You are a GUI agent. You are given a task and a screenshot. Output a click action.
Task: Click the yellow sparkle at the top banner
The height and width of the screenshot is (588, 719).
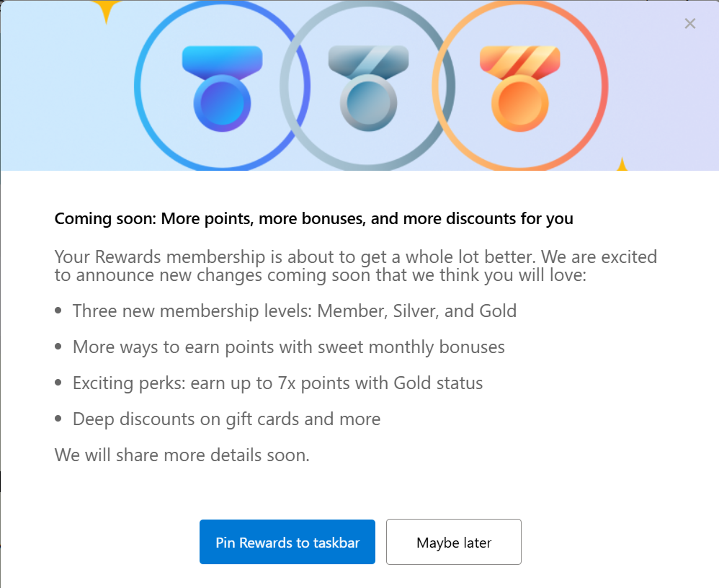pos(107,6)
